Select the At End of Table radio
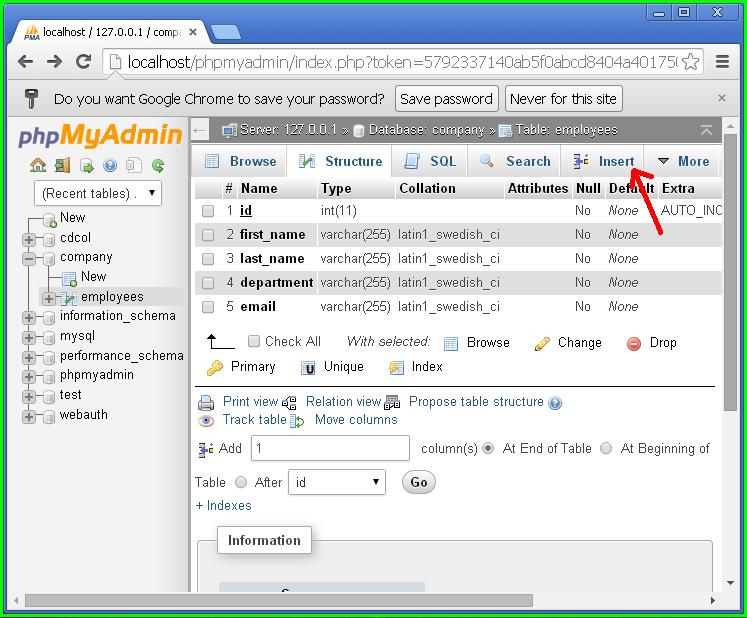This screenshot has height=618, width=747. coord(488,448)
